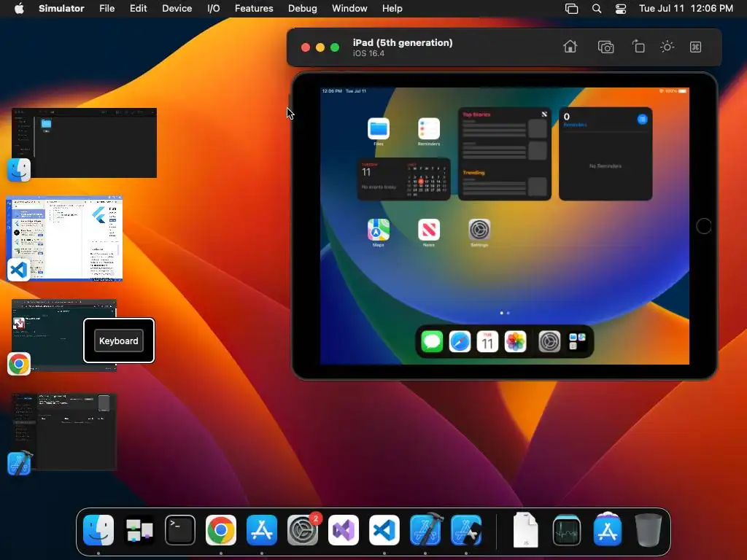Open the I/O menu
This screenshot has height=560, width=747.
click(214, 8)
